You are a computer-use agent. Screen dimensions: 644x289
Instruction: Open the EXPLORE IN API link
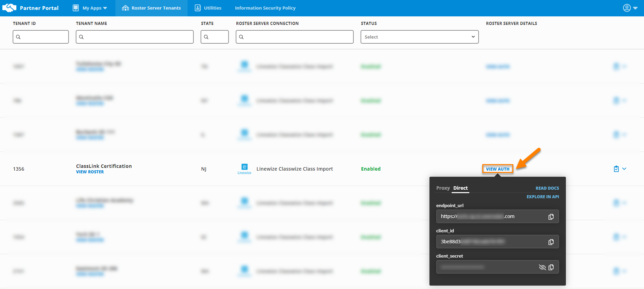(543, 197)
